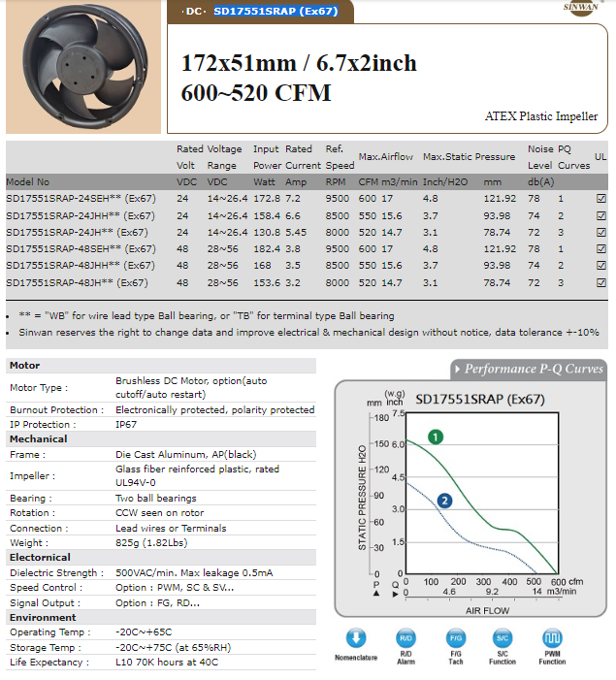This screenshot has height=680, width=616.
Task: Click blue curve marker number 2
Action: (444, 501)
